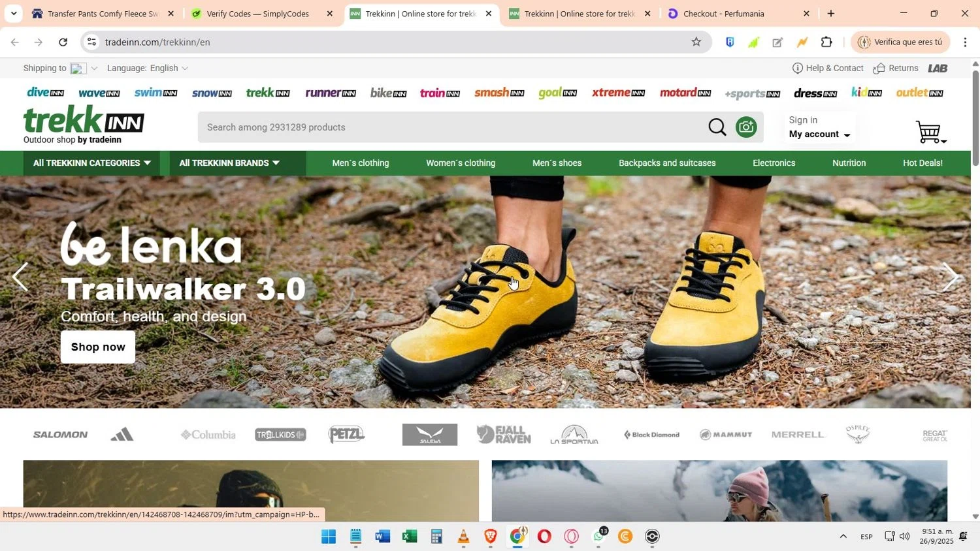Switch to Verify Codes SimplyCodes tab
The image size is (980, 551).
[x=261, y=14]
